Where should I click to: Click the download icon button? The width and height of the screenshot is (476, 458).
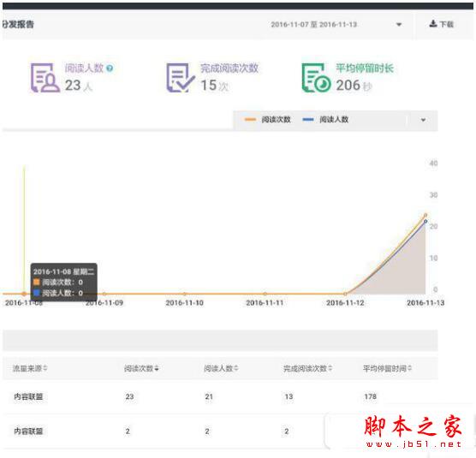click(x=442, y=24)
